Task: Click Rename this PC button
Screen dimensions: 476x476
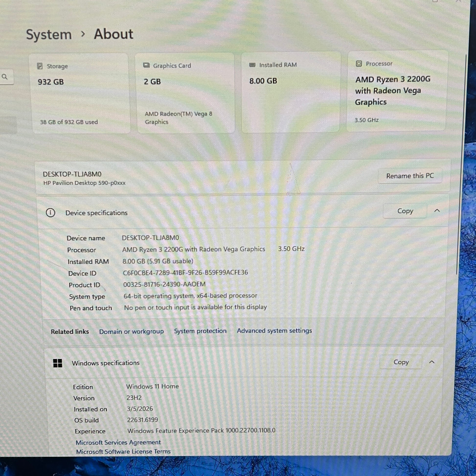Action: click(410, 176)
